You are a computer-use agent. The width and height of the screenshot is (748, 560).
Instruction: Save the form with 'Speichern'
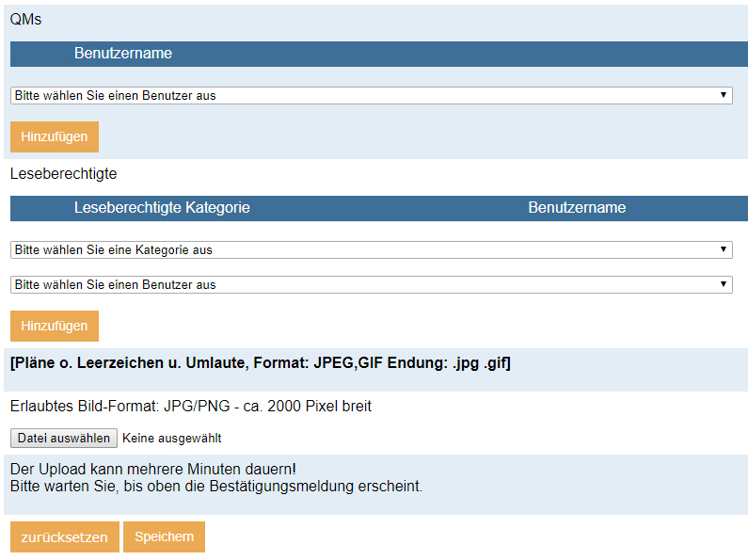(x=164, y=536)
